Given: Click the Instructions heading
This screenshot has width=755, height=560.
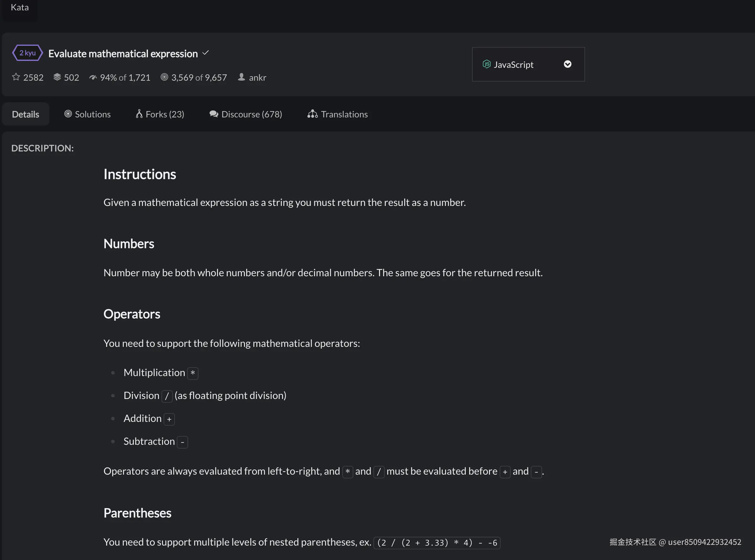Looking at the screenshot, I should click(x=139, y=174).
